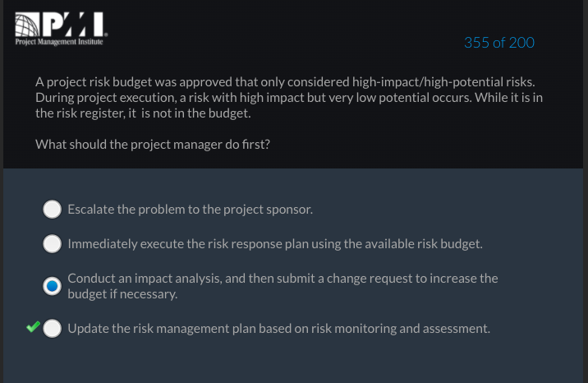Click the green correct-answer checkmark
Image resolution: width=588 pixels, height=383 pixels.
click(34, 327)
